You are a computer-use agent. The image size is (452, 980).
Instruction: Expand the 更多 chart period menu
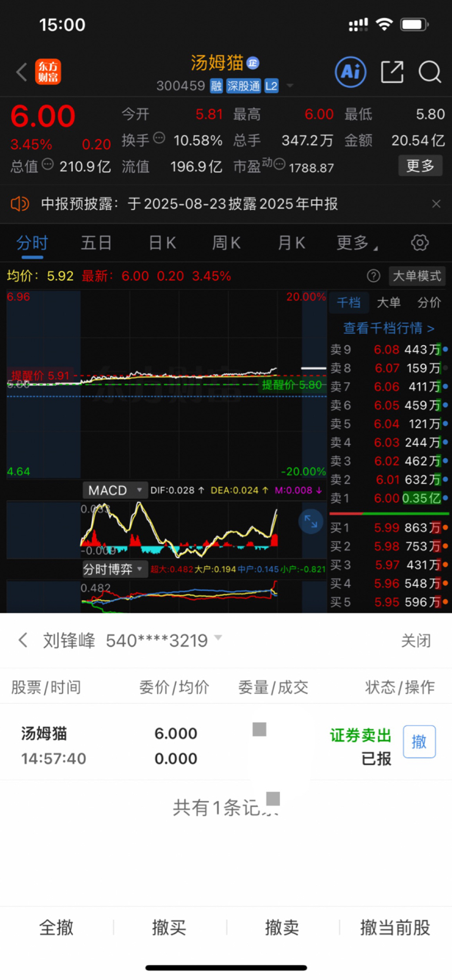tap(357, 243)
